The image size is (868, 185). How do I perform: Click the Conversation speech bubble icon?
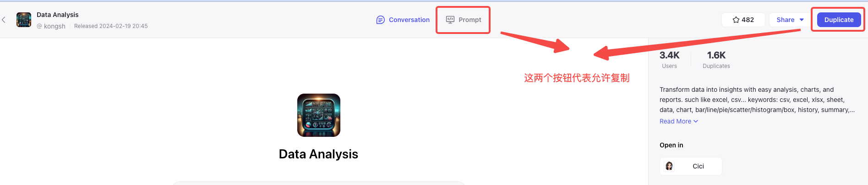click(380, 20)
